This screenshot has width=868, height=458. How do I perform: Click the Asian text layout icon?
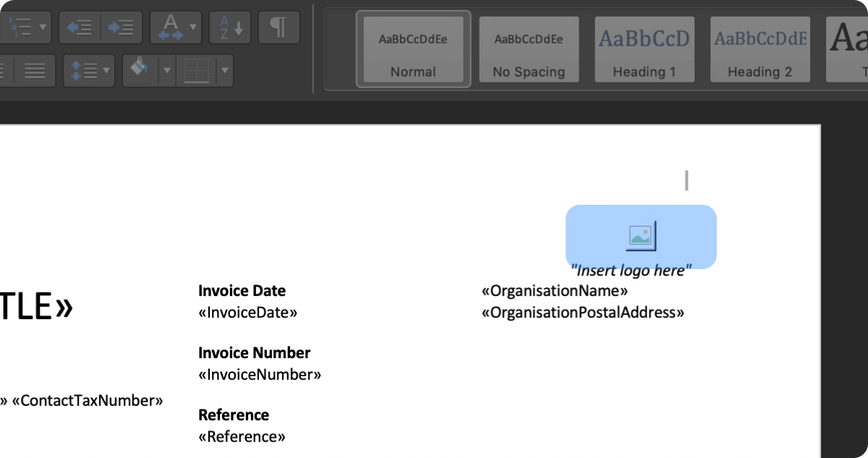[x=171, y=27]
